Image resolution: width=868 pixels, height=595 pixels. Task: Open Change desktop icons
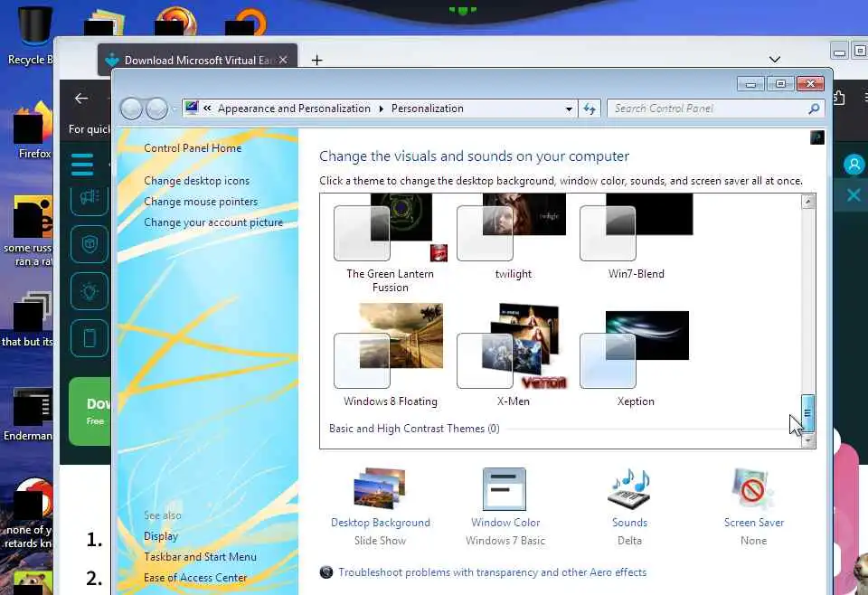coord(196,181)
